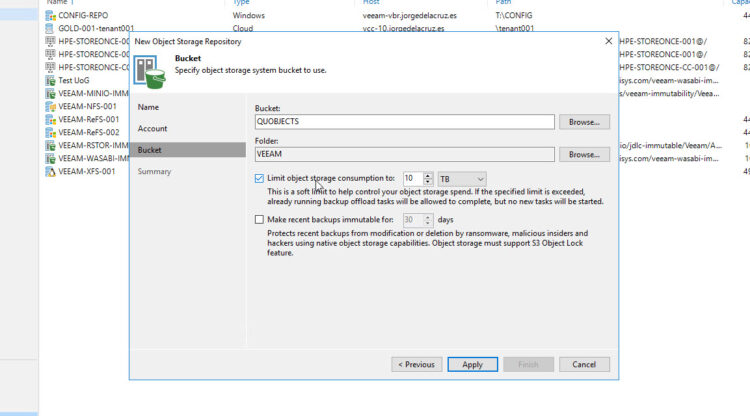Click the CONFIG-REPO repository icon
Viewport: 750px width, 416px height.
click(50, 16)
